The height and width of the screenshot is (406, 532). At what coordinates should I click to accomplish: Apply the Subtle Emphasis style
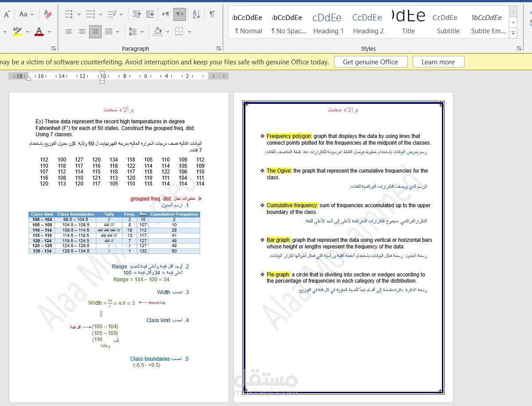pyautogui.click(x=488, y=23)
